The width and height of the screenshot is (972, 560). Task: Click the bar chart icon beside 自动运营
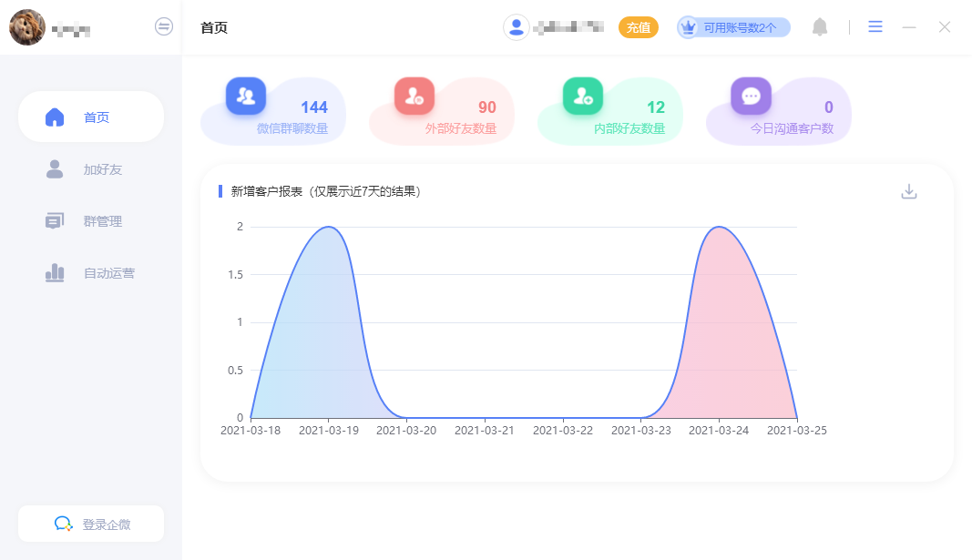click(55, 273)
